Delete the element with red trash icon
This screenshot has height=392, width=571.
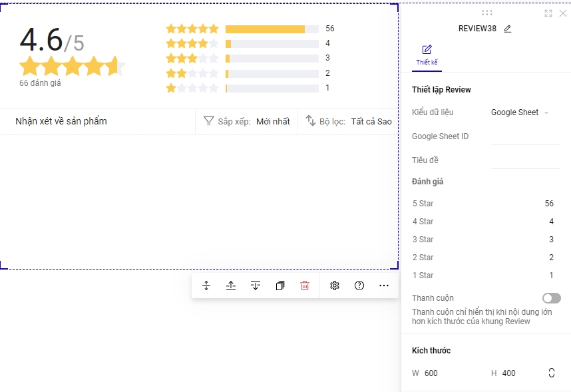(305, 286)
